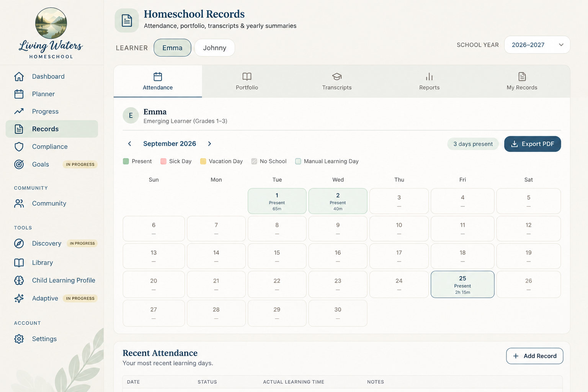588x392 pixels.
Task: Select the September 15 calendar day
Action: [x=277, y=256]
